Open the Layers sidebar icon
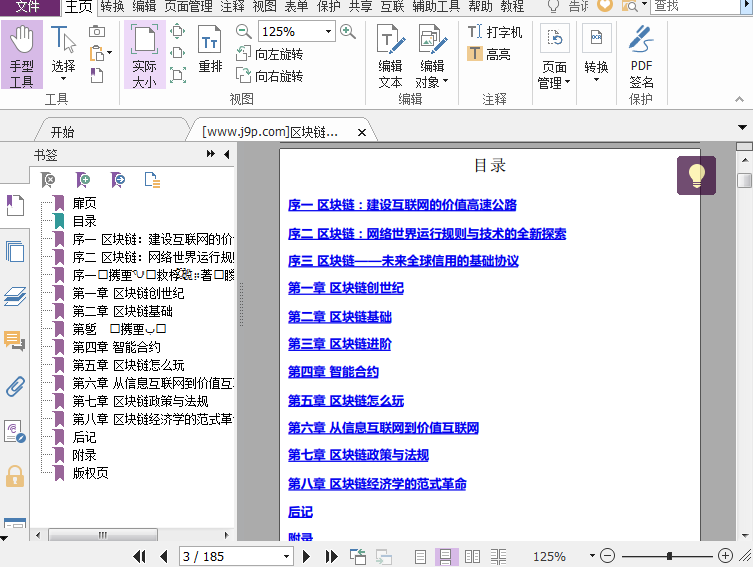The width and height of the screenshot is (753, 567). (x=15, y=296)
